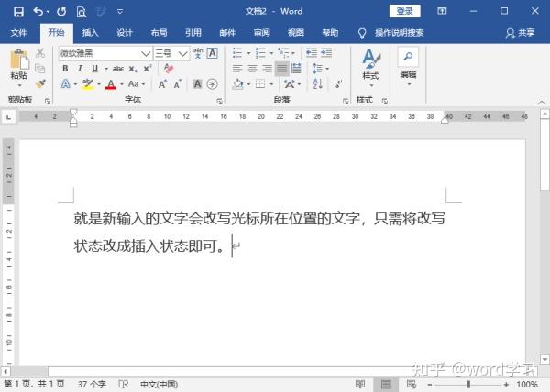Decrease font size with smaller A
This screenshot has width=550, height=392.
(178, 84)
